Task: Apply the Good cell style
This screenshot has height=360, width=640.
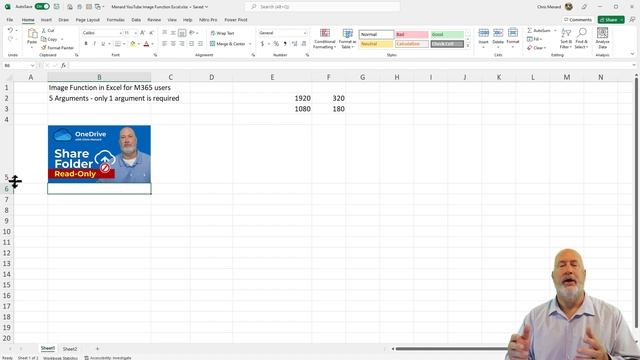Action: pyautogui.click(x=447, y=34)
